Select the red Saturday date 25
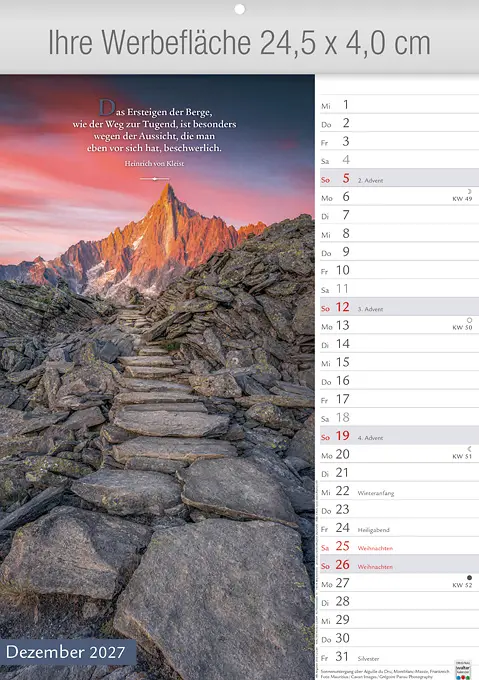Screen dimensions: 479x680 [342, 546]
